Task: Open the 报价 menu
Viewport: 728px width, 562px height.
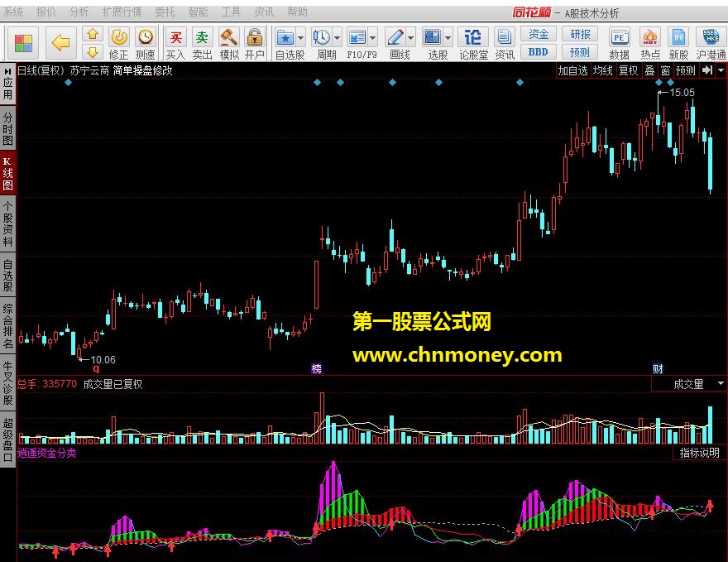Action: (x=45, y=12)
